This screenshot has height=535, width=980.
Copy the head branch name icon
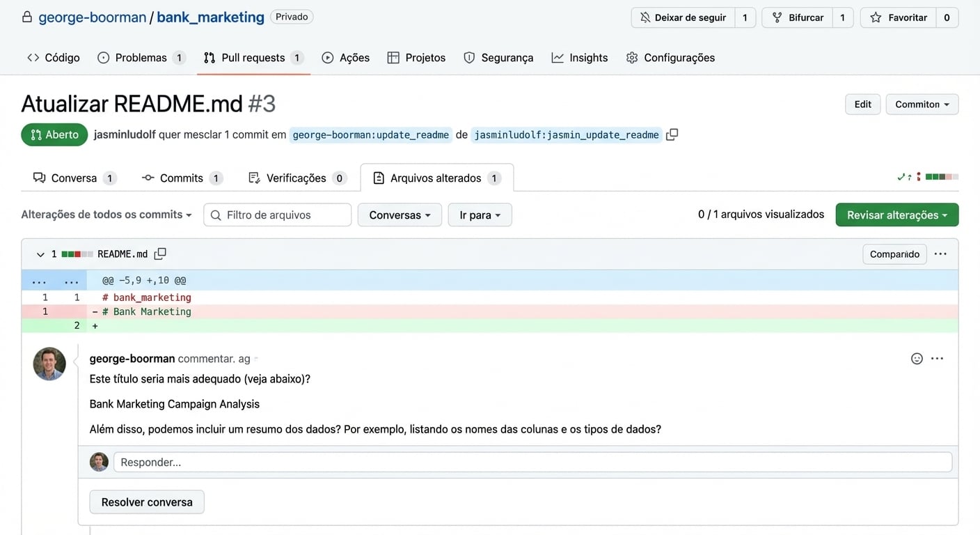[672, 134]
